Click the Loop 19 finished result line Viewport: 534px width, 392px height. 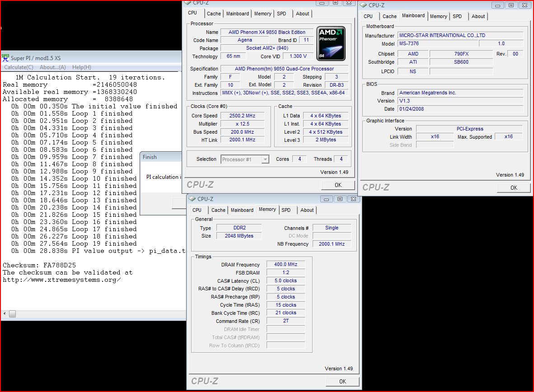[x=74, y=243]
